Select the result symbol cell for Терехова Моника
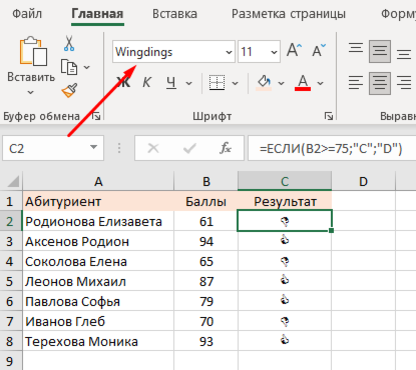416x370 pixels. pyautogui.click(x=285, y=341)
